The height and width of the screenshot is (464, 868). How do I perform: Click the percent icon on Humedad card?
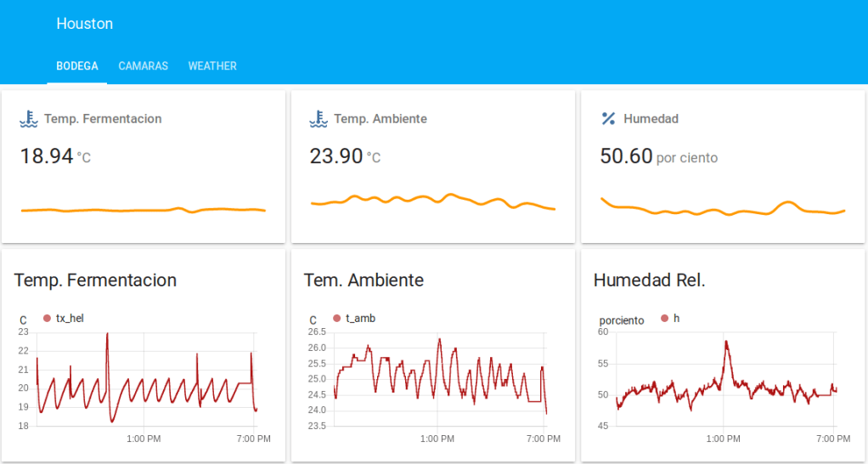(x=608, y=119)
